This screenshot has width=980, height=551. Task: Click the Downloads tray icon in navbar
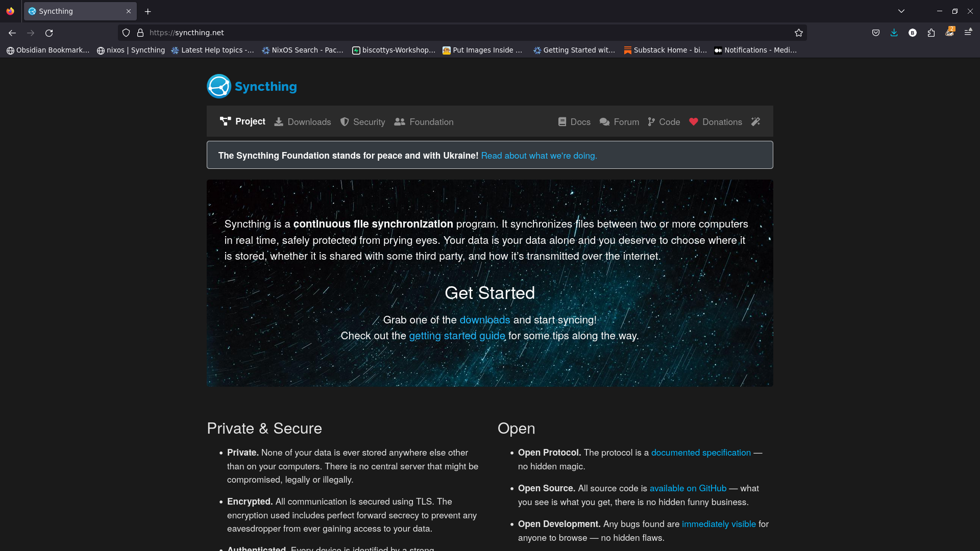click(279, 122)
